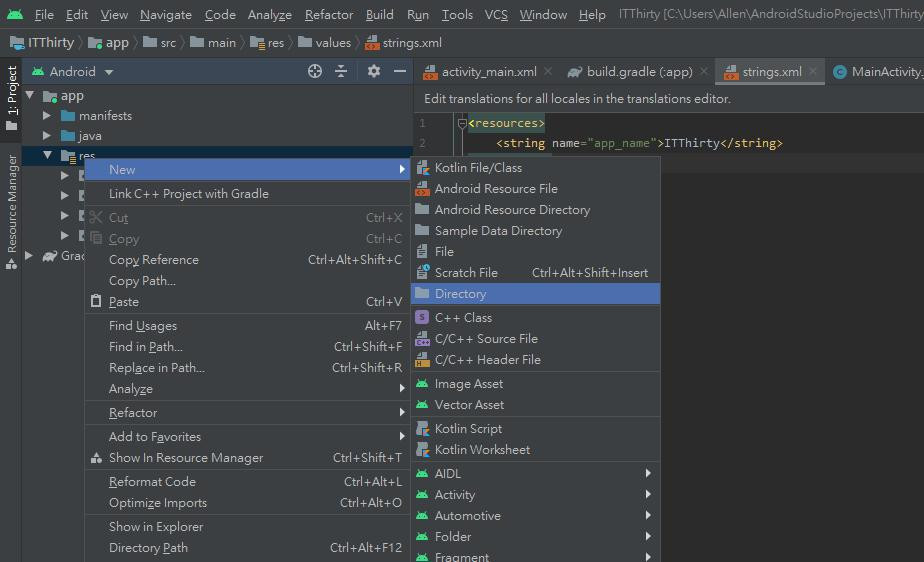Expand the Gradle Scripts node
Image resolution: width=924 pixels, height=562 pixels.
pyautogui.click(x=28, y=255)
